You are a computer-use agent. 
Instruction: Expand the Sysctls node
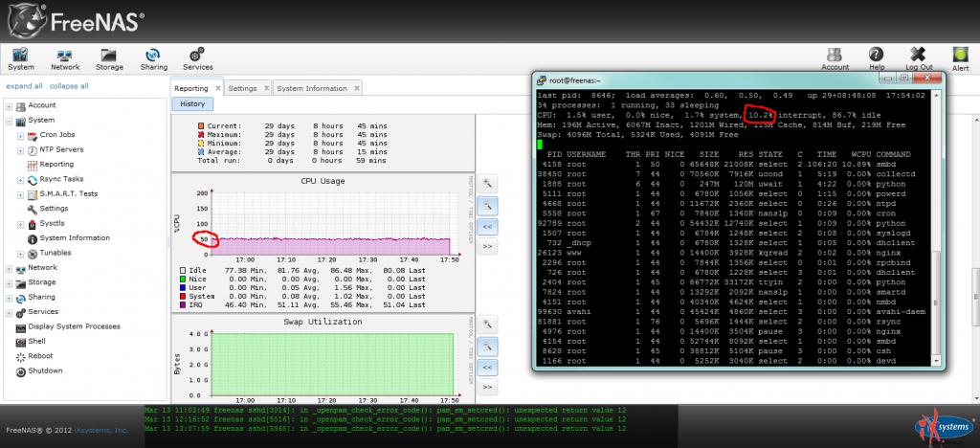point(21,224)
